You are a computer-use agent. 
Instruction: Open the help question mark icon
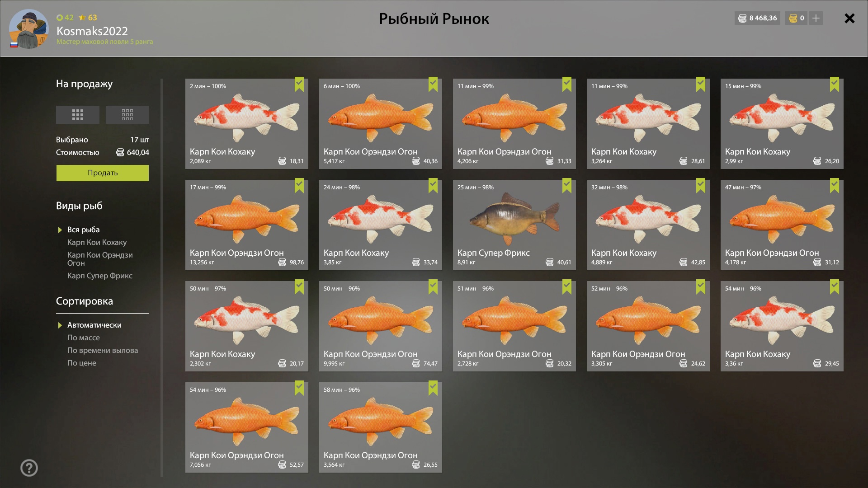tap(29, 468)
